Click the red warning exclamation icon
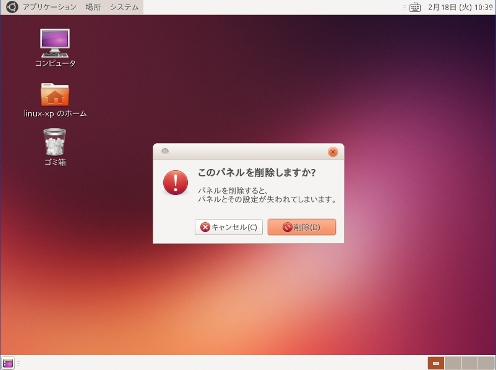Image resolution: width=496 pixels, height=370 pixels. (x=175, y=182)
